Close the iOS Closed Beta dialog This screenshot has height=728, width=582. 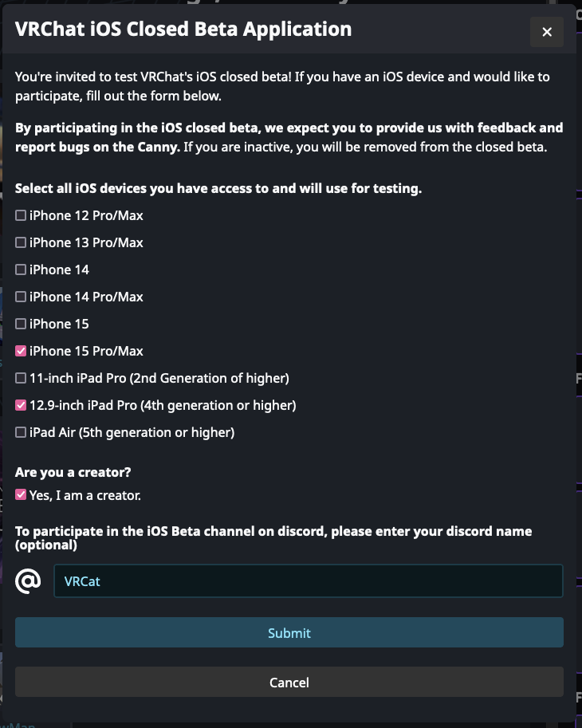(547, 32)
